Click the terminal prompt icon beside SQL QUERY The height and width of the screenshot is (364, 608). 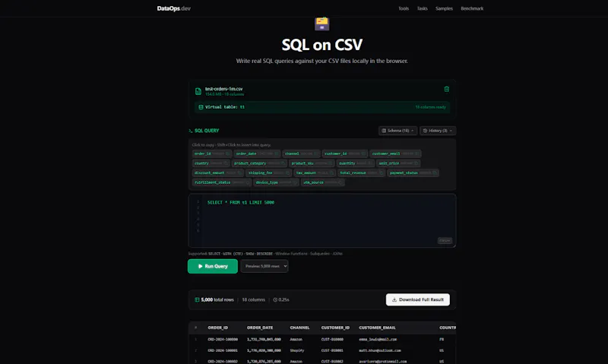point(191,131)
